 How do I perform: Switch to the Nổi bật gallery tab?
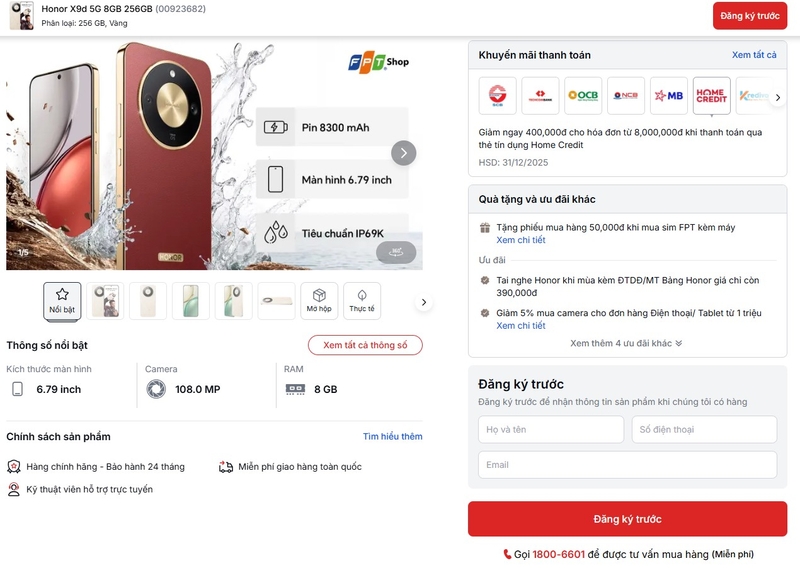pyautogui.click(x=62, y=301)
